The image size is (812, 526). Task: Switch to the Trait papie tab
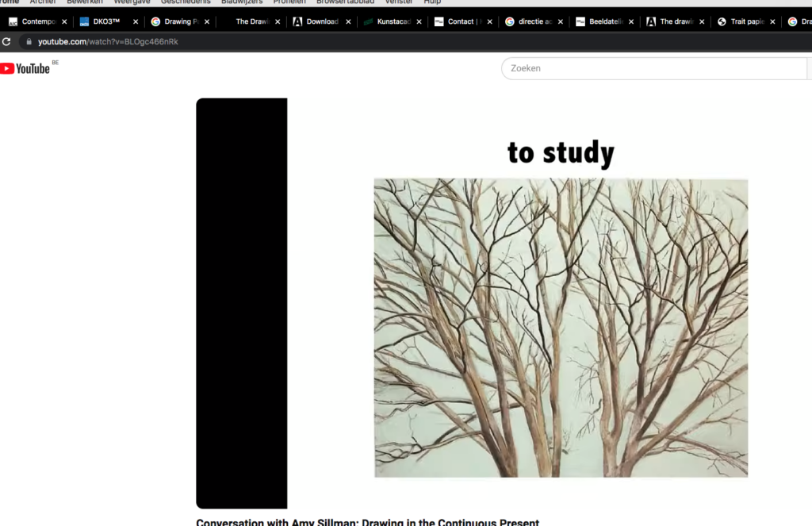747,21
